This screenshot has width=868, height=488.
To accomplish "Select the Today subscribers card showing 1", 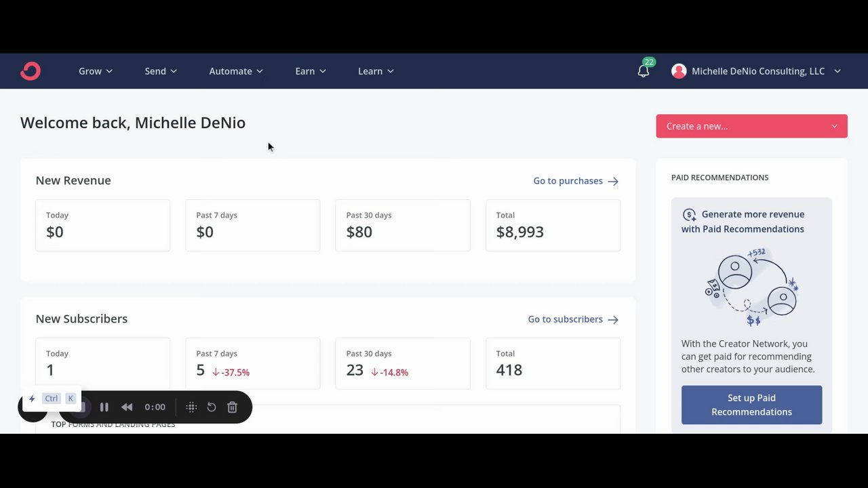I will click(x=102, y=363).
